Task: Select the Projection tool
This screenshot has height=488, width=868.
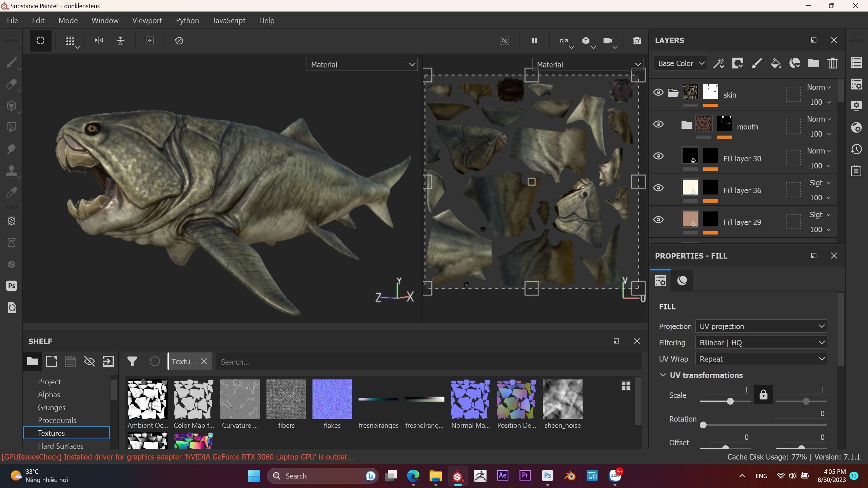Action: pyautogui.click(x=12, y=106)
